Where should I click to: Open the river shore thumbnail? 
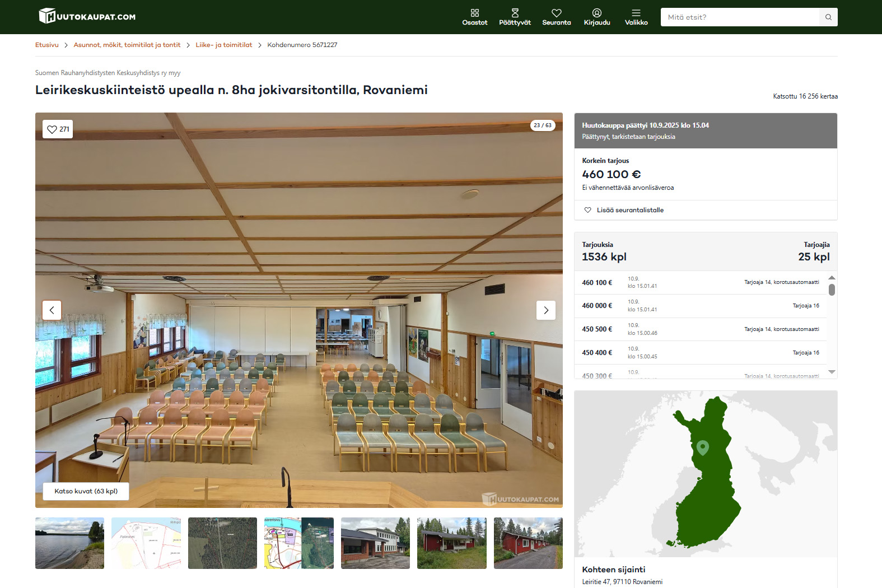click(69, 543)
